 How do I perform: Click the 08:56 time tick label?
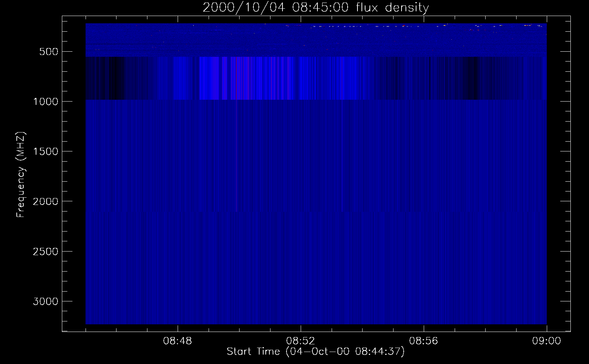[424, 341]
